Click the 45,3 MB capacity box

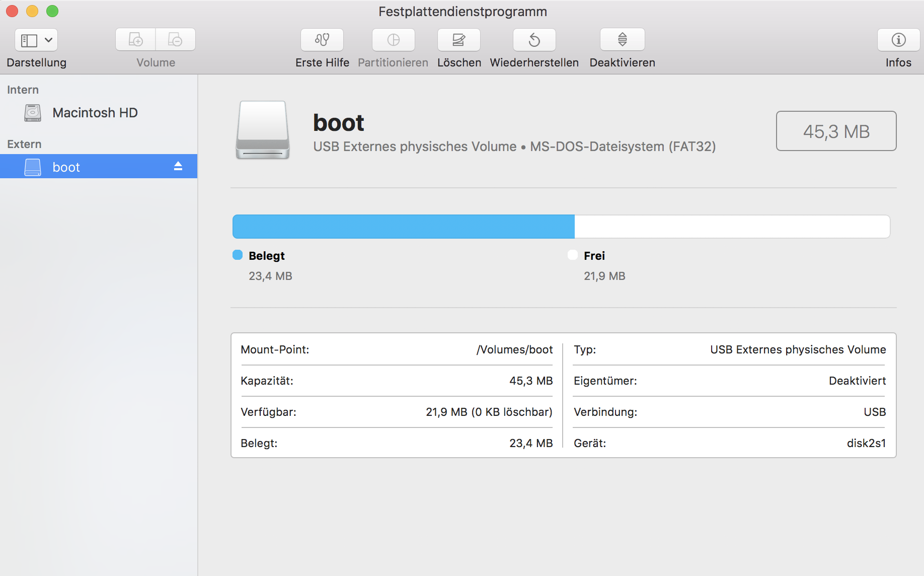point(836,131)
